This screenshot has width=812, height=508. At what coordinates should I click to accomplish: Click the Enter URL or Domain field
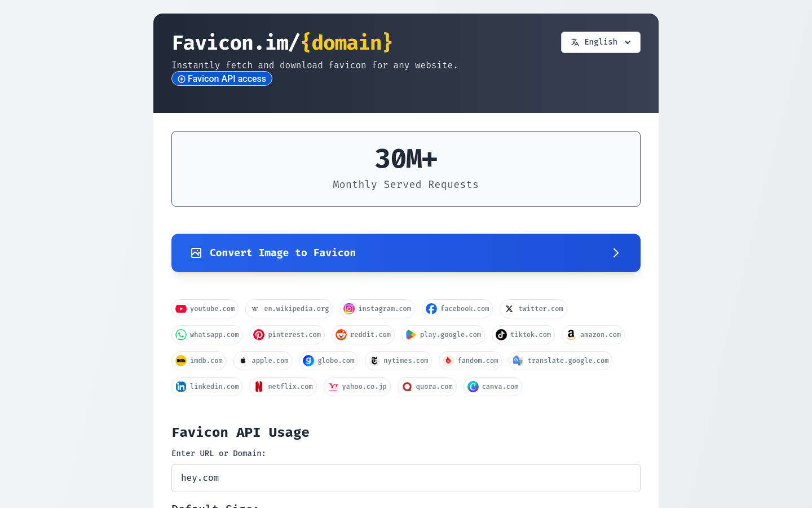(x=405, y=478)
